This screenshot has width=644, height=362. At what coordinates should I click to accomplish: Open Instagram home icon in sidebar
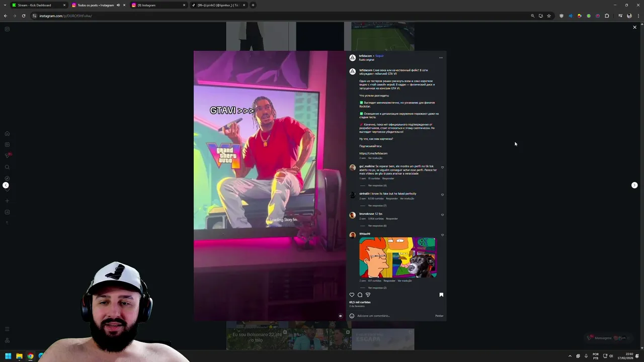7,134
